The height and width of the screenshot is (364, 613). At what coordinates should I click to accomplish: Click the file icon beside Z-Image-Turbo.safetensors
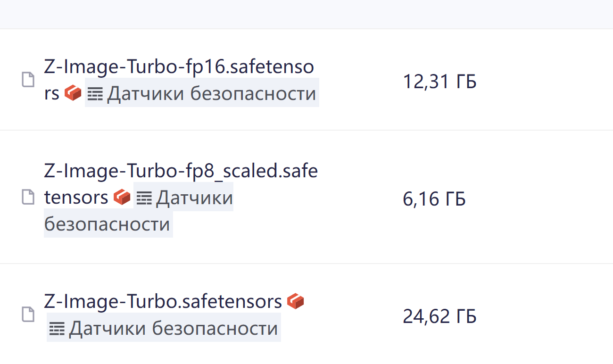pos(28,314)
